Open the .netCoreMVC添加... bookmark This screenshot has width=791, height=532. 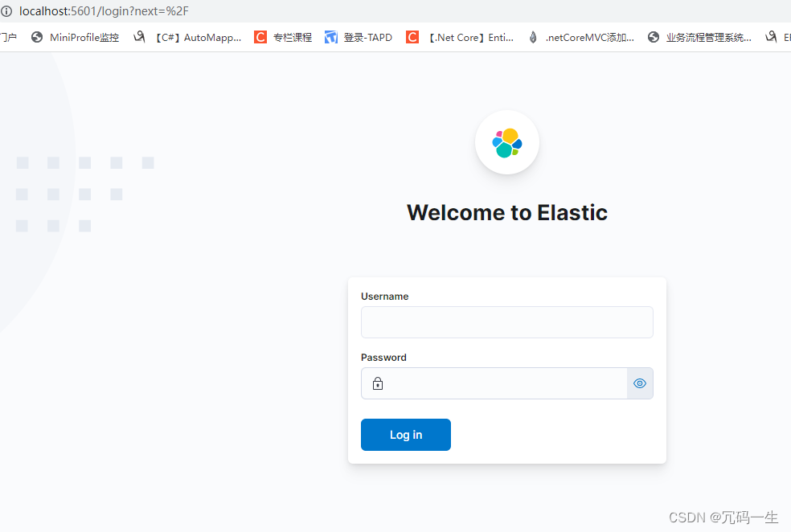(x=580, y=37)
